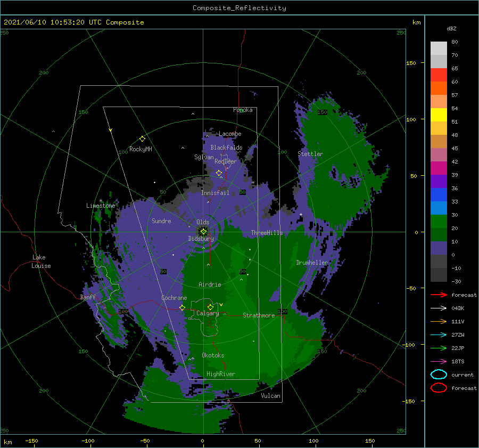Click the 'Stettler' map label
The image size is (479, 448).
point(310,154)
